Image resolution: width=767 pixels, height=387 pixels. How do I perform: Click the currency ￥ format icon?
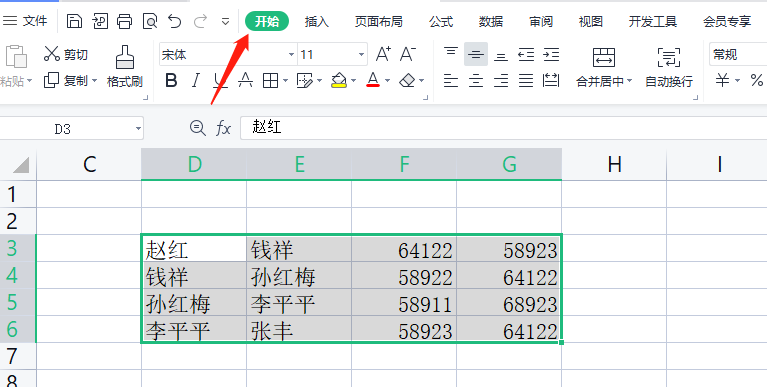click(722, 80)
